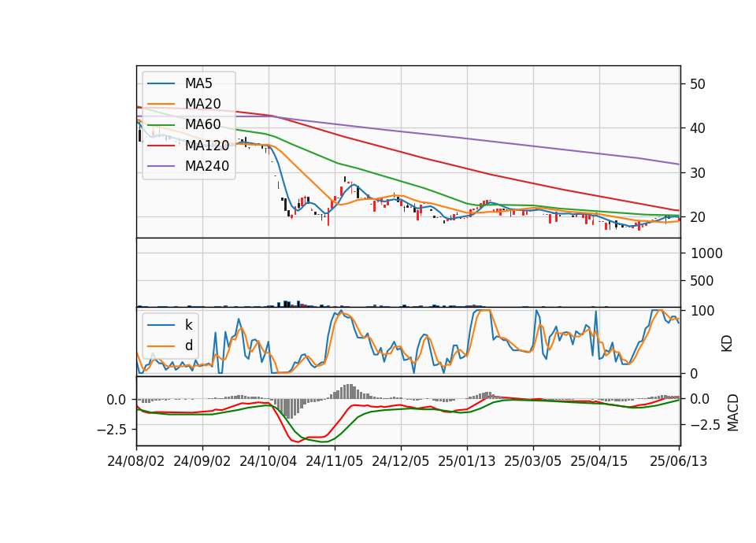Screen dimensions: 756x543
Task: Click the 25/03/05 date tick label
Action: click(533, 461)
